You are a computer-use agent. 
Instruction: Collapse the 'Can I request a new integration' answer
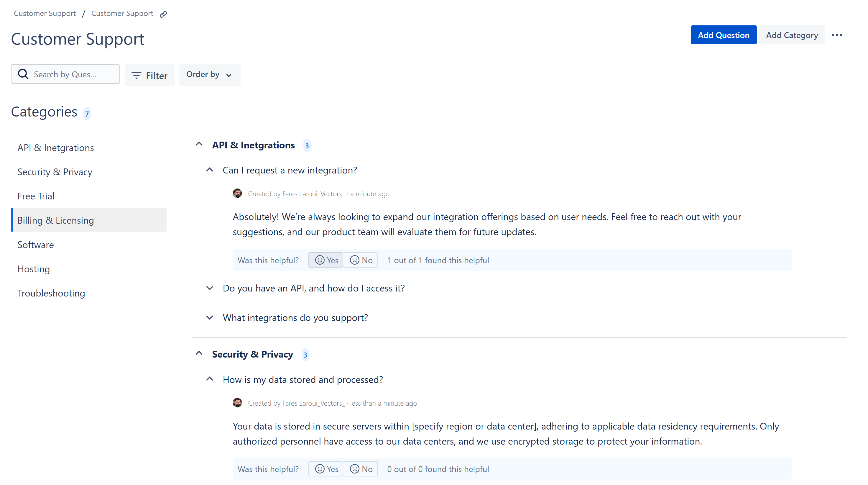pyautogui.click(x=210, y=170)
